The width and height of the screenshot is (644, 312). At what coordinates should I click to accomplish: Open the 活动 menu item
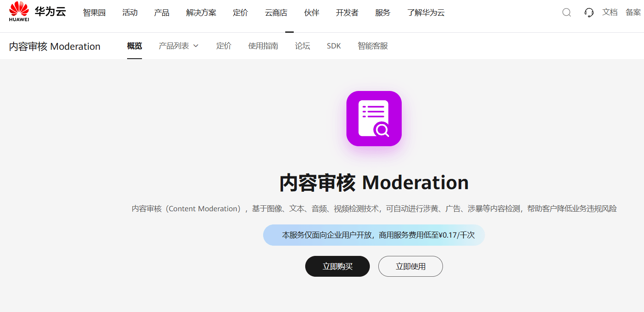click(x=130, y=13)
